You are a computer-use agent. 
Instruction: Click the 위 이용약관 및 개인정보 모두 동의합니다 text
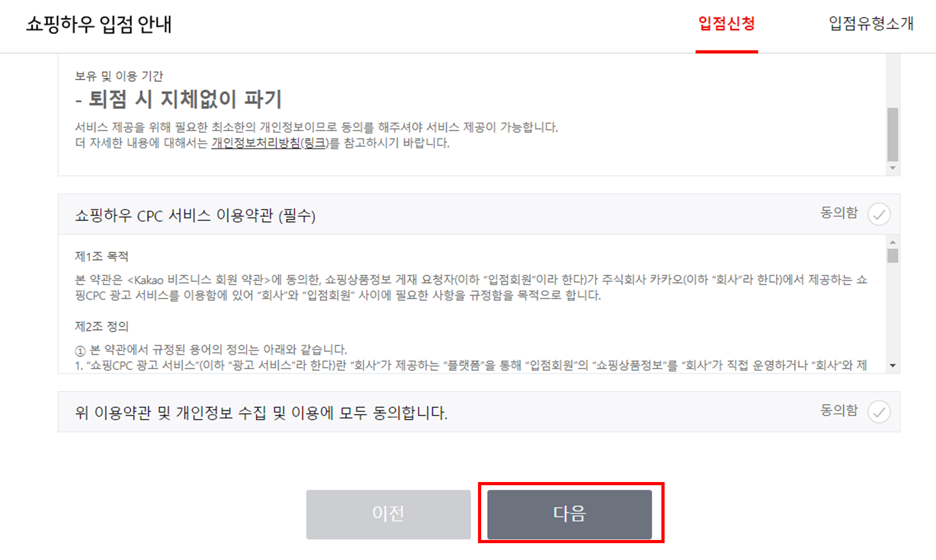pos(261,413)
